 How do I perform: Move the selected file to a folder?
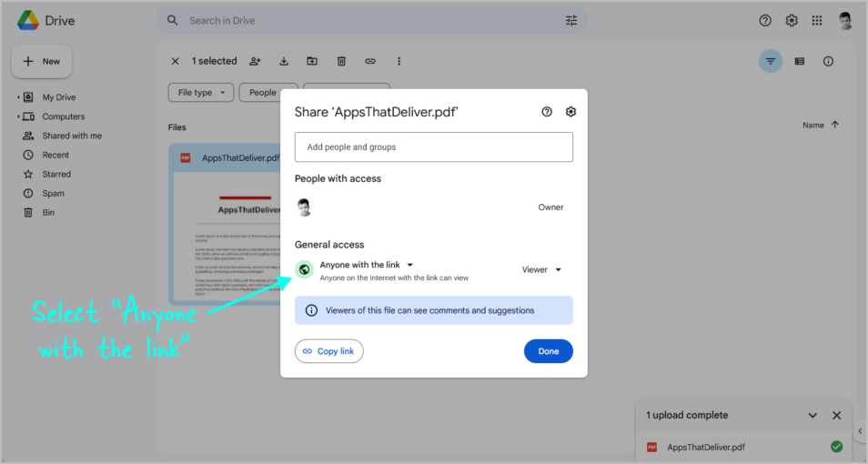312,62
